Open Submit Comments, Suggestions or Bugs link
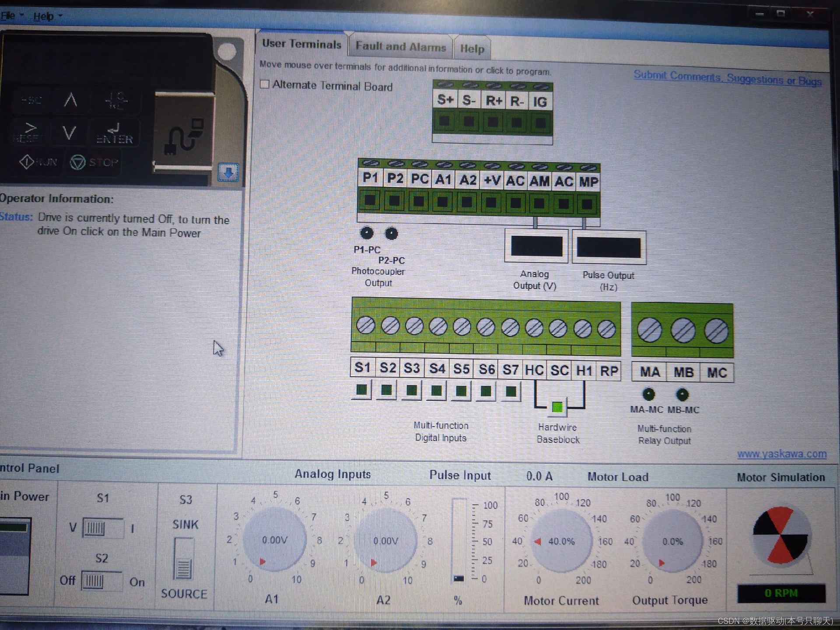The height and width of the screenshot is (630, 840). click(727, 78)
